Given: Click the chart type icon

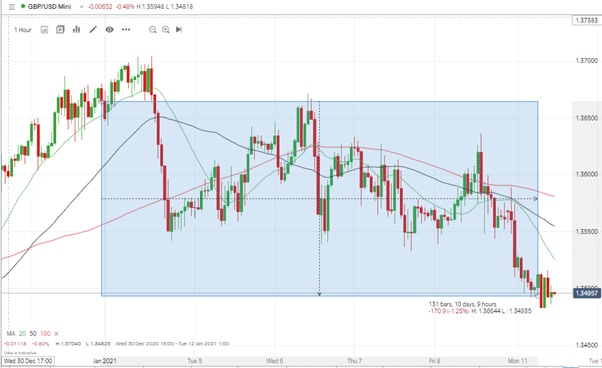Looking at the screenshot, I should (44, 30).
